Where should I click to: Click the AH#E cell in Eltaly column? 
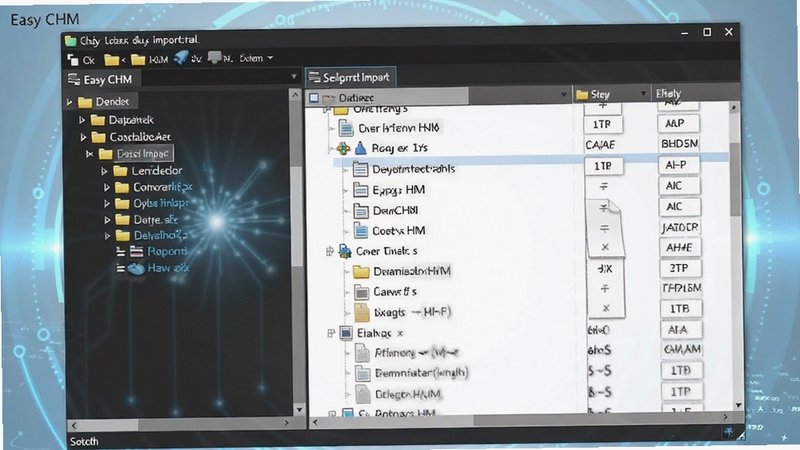pos(680,247)
